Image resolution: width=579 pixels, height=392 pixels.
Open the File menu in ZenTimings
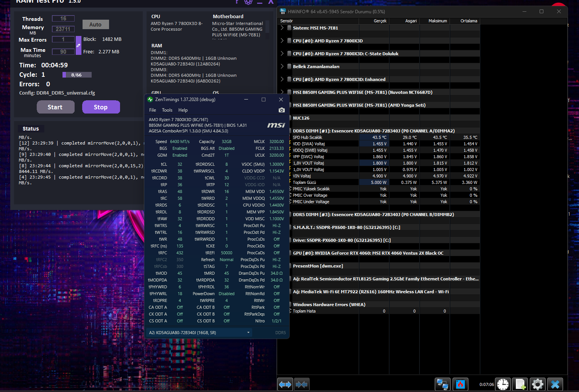pyautogui.click(x=153, y=110)
